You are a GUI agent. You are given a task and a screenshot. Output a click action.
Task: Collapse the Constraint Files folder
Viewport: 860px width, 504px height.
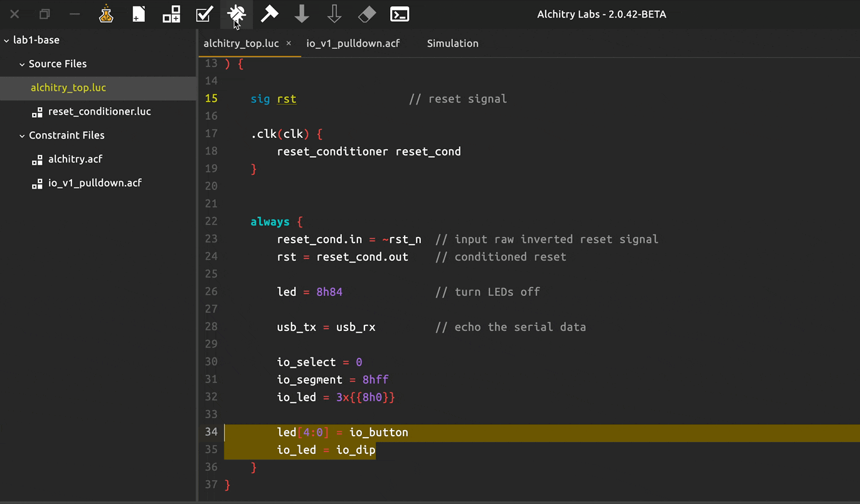tap(22, 135)
